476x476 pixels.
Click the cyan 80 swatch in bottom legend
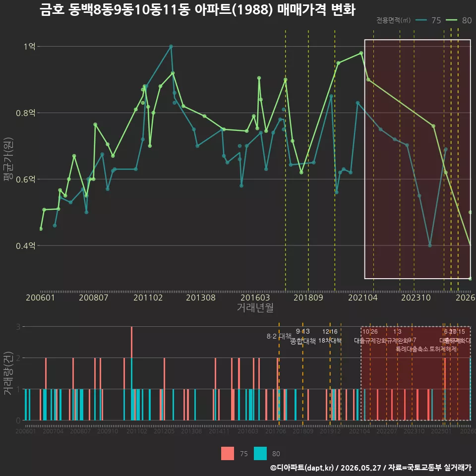pos(260,454)
